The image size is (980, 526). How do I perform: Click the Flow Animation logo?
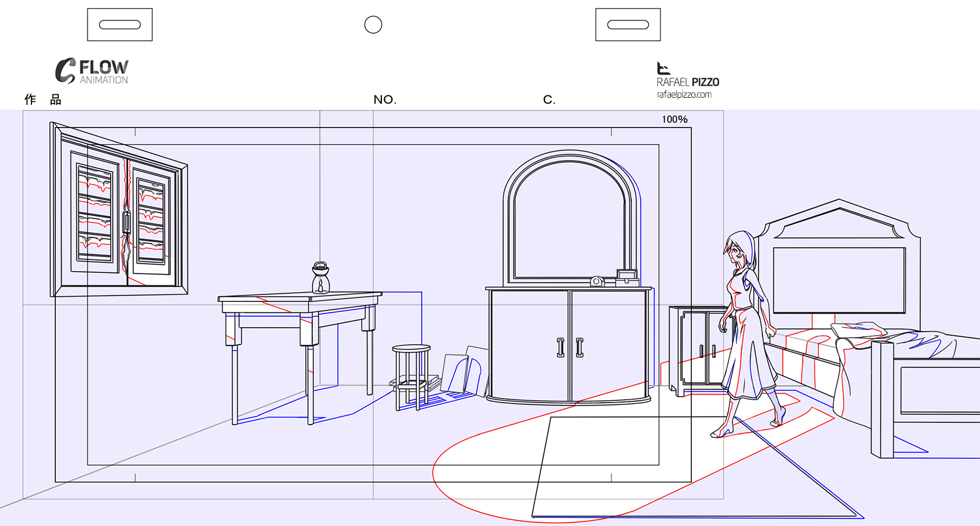[x=92, y=71]
